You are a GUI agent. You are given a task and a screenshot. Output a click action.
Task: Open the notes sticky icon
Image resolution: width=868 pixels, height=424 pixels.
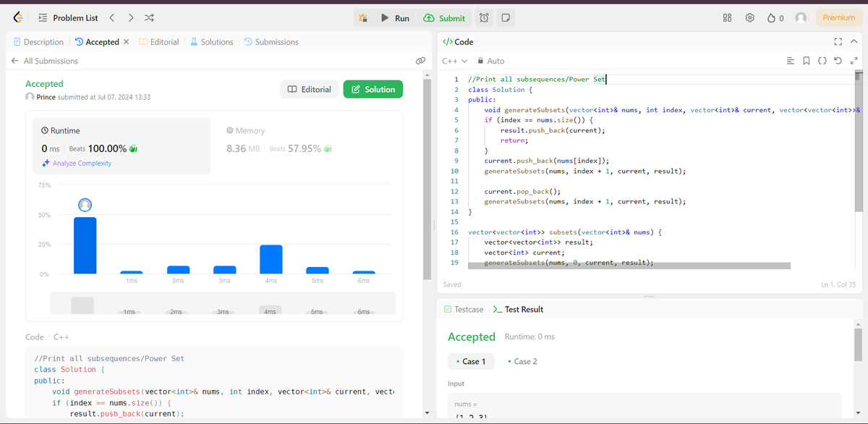[506, 18]
